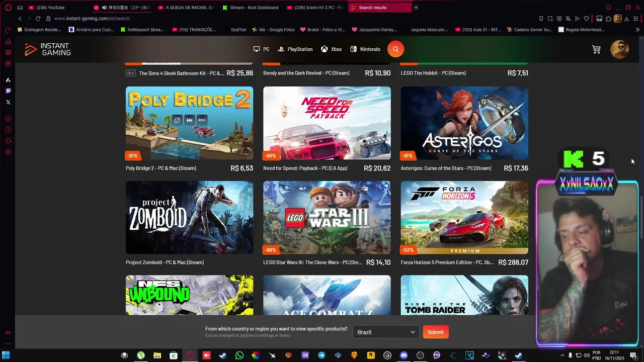
Task: Click the tab search magnifier in title bar
Action: coord(608,8)
